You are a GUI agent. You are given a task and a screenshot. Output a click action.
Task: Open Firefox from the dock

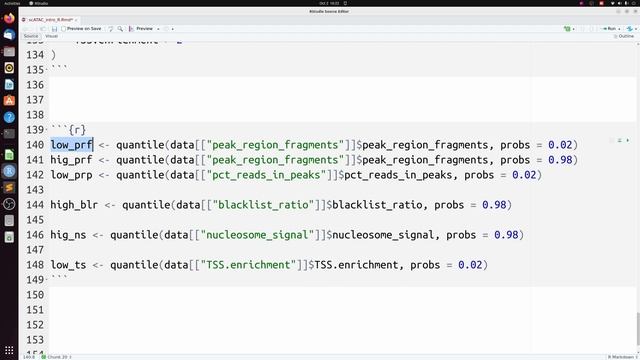(9, 18)
